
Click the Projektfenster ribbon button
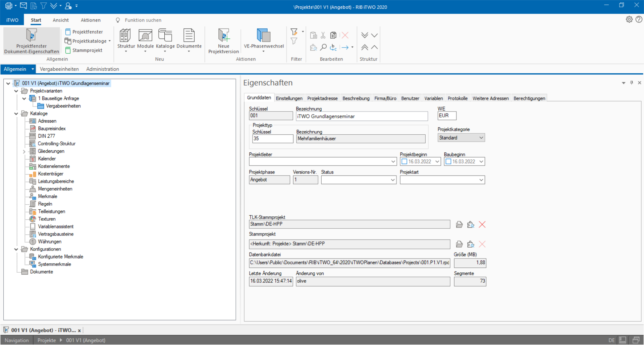84,32
